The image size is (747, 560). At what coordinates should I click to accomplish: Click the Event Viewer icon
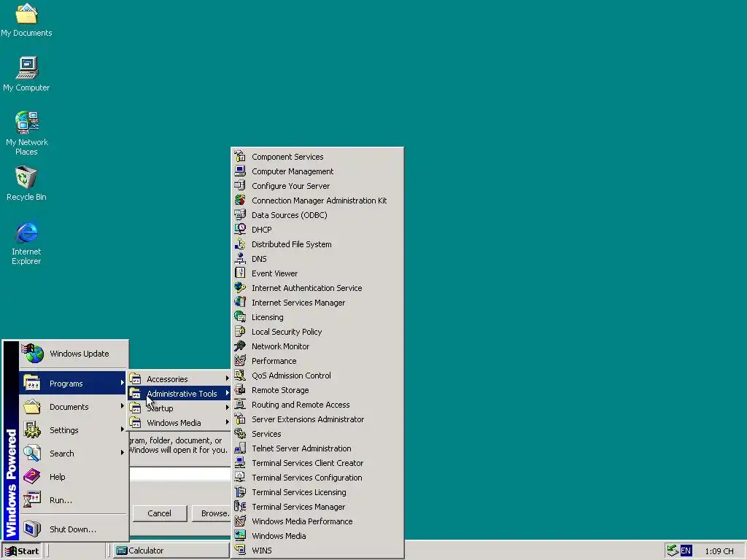click(x=240, y=273)
